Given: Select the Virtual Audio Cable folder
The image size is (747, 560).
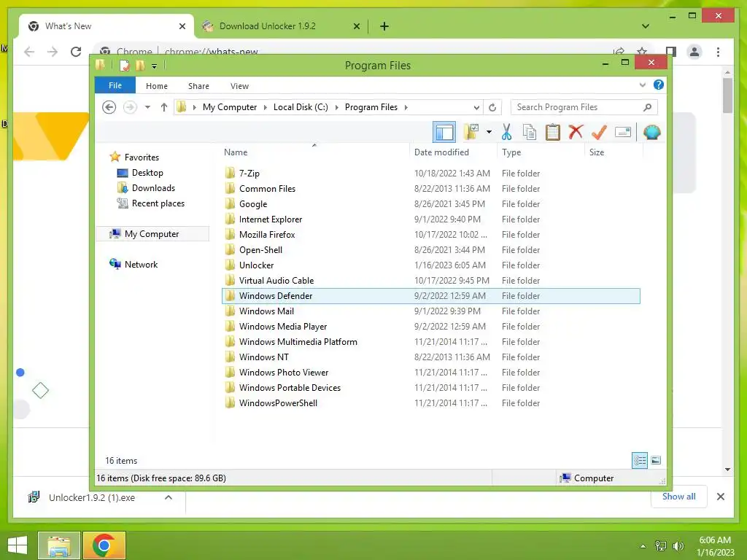Looking at the screenshot, I should [x=431, y=281].
